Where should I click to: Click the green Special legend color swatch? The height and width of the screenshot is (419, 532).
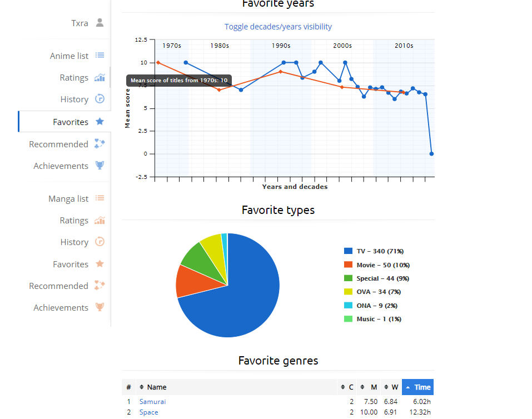click(x=349, y=278)
